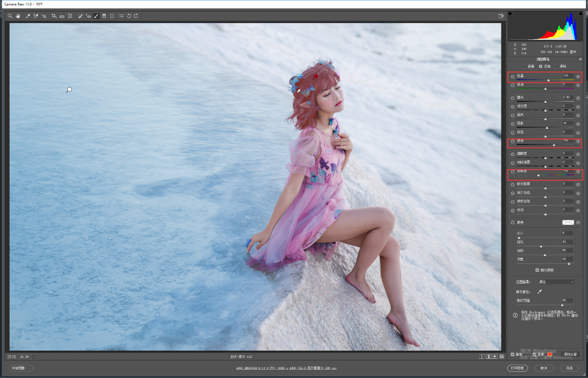Viewport: 588px width, 378px height.
Task: Open the 调整画笔 panel menu
Action: point(580,60)
